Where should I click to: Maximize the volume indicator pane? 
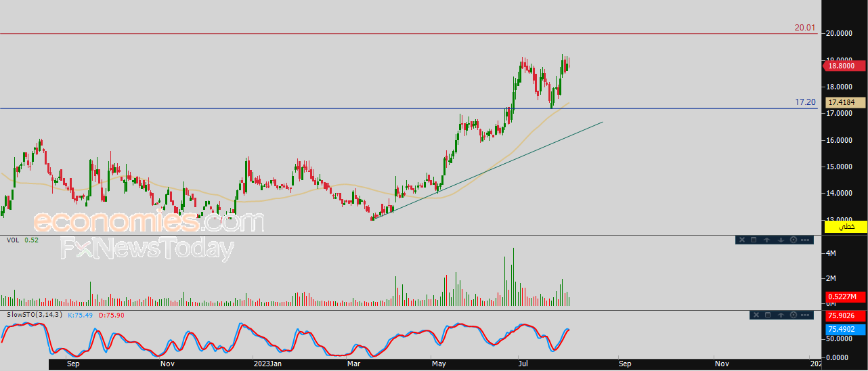(754, 240)
